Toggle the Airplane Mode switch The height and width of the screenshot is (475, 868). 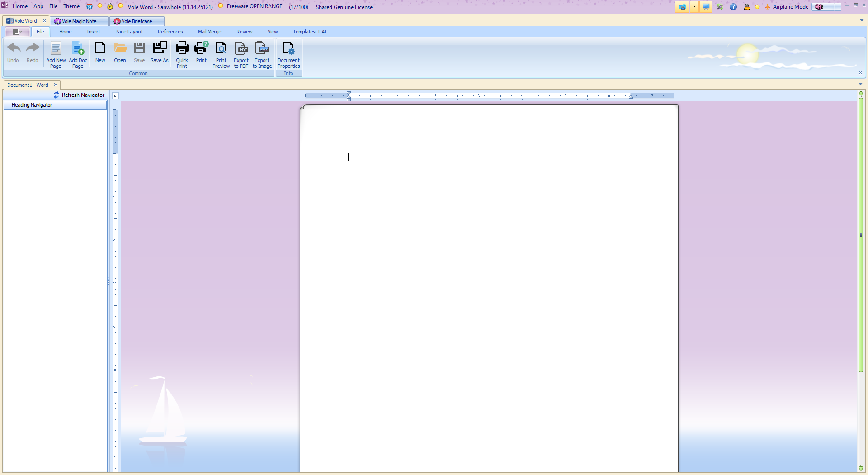pos(826,7)
